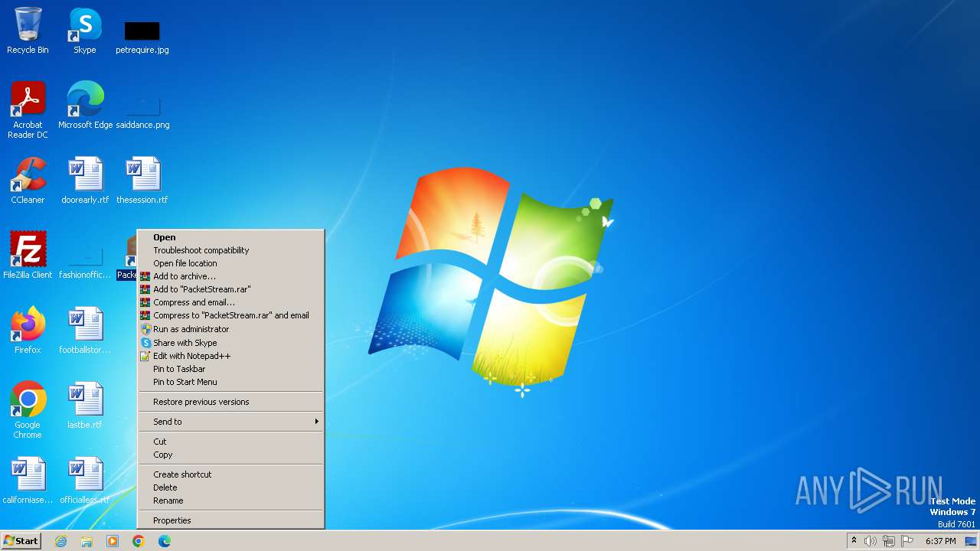Image resolution: width=980 pixels, height=551 pixels.
Task: Click the Start button
Action: [21, 541]
